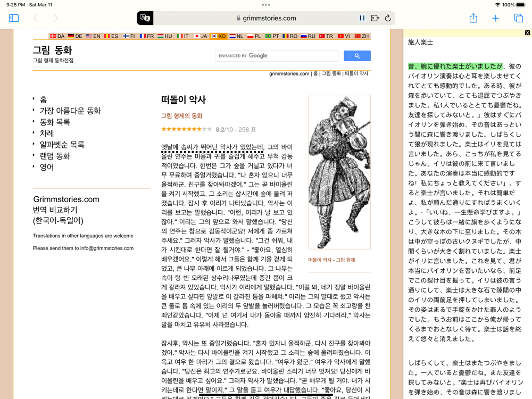This screenshot has height=399, width=532.
Task: Check the battery status indicator
Action: pos(520,5)
